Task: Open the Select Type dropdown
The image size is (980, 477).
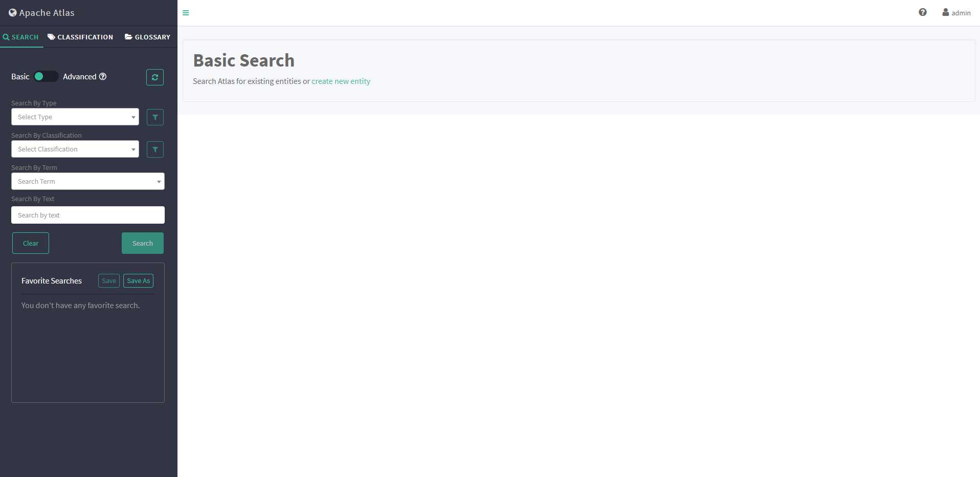Action: point(75,117)
